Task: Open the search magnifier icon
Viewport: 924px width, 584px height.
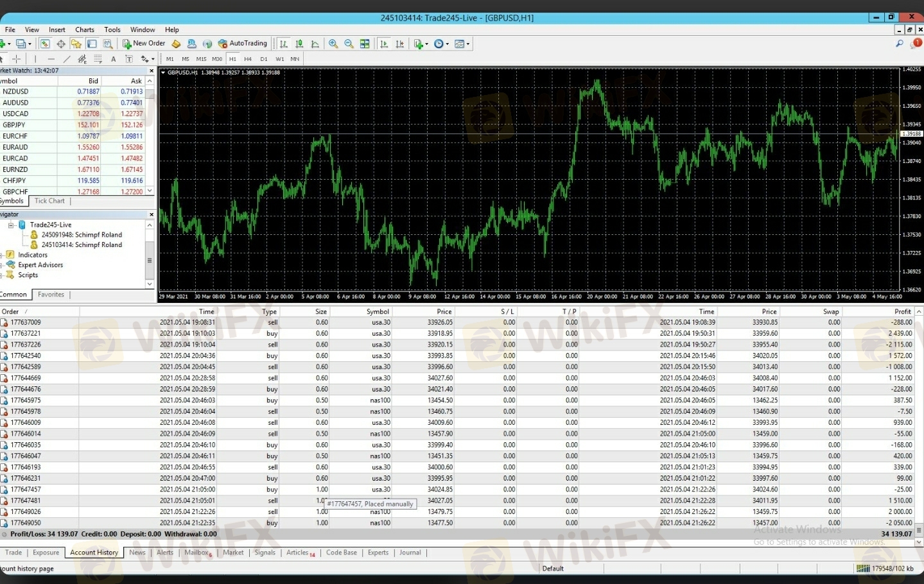Action: (899, 44)
